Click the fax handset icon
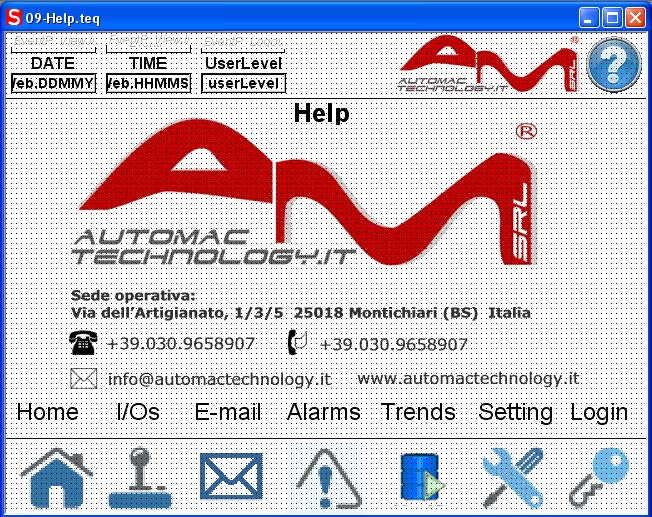Viewport: 652px width, 517px height. [x=297, y=342]
